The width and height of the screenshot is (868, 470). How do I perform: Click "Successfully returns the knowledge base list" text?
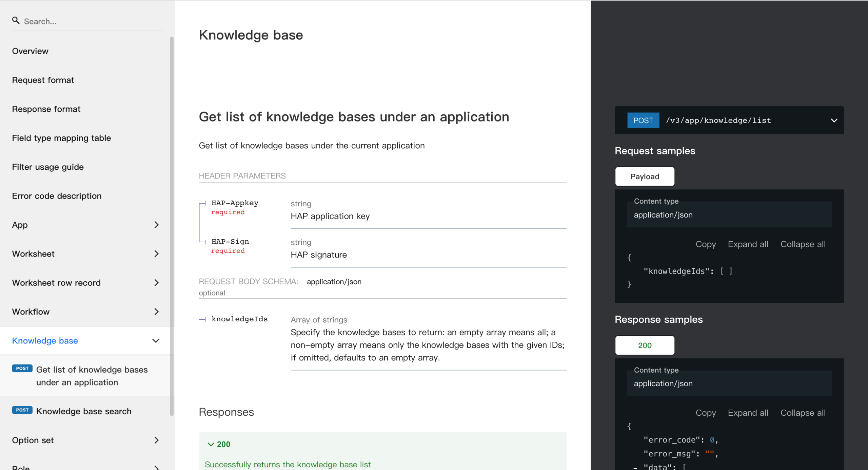click(288, 464)
